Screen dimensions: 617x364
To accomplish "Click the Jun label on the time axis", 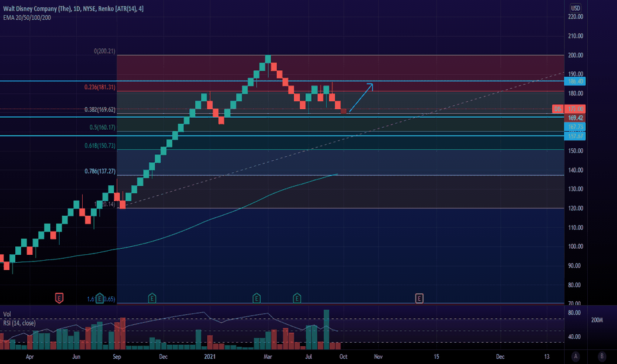I will [x=76, y=357].
